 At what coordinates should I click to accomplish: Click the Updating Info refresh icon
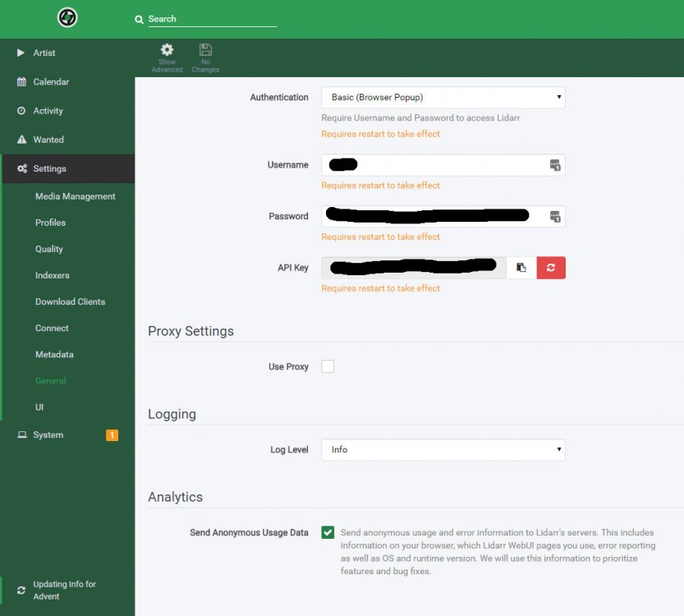(x=21, y=591)
